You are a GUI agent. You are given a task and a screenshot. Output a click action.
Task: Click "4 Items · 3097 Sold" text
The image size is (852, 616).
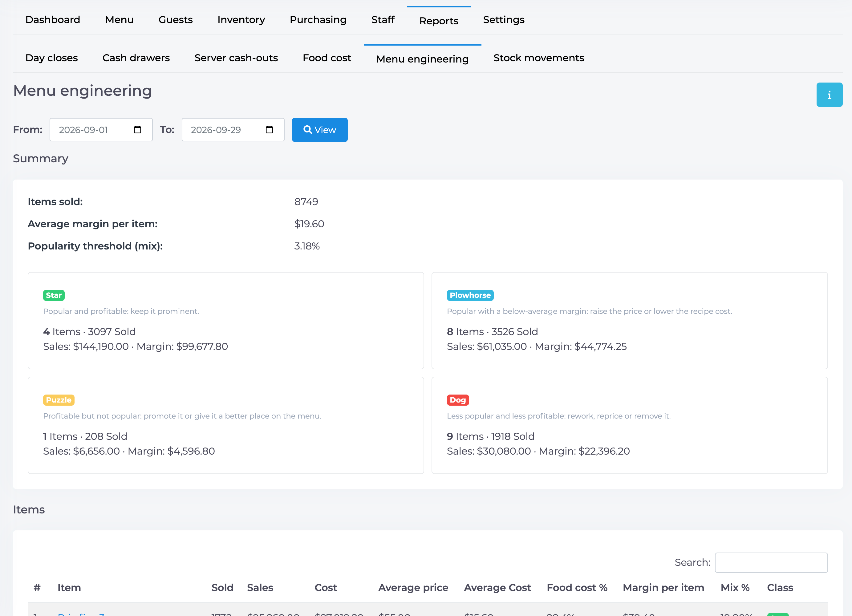(89, 332)
